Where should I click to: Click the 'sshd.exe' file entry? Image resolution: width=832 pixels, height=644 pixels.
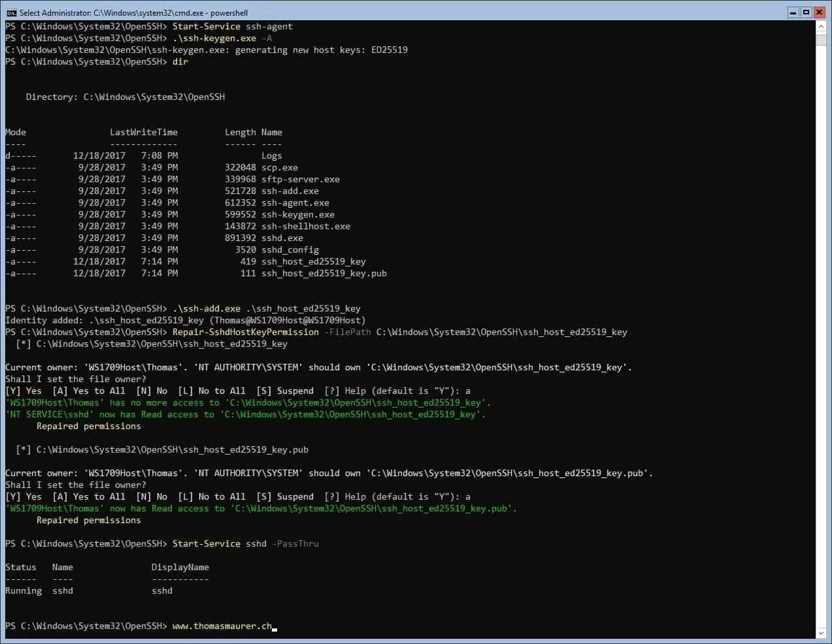(282, 238)
